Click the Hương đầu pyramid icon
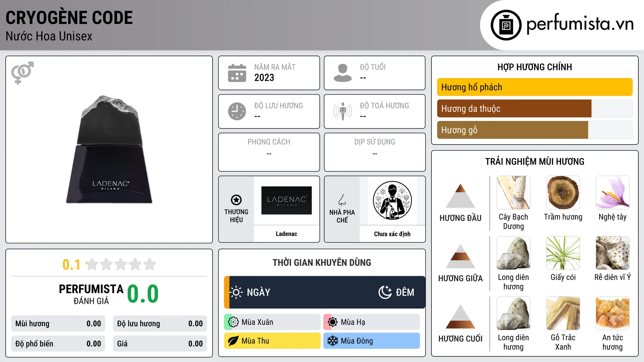Screen dimensions: 644x362 (460, 196)
